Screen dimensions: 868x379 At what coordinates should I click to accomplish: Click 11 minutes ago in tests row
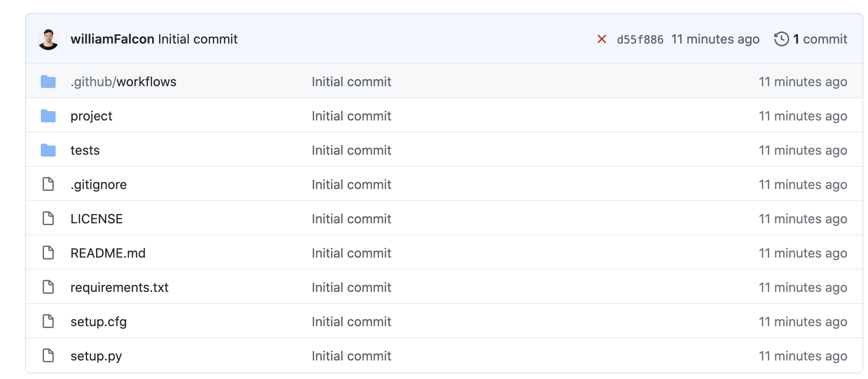[x=803, y=151]
